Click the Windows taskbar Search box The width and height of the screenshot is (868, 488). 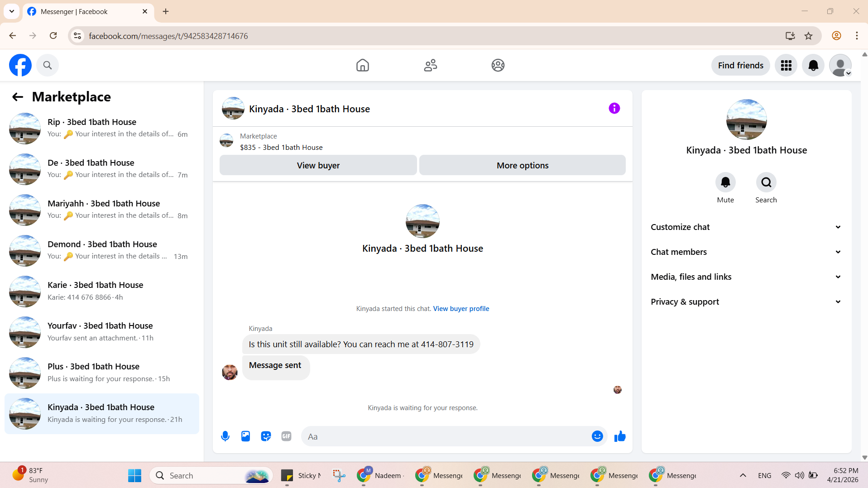coord(211,475)
